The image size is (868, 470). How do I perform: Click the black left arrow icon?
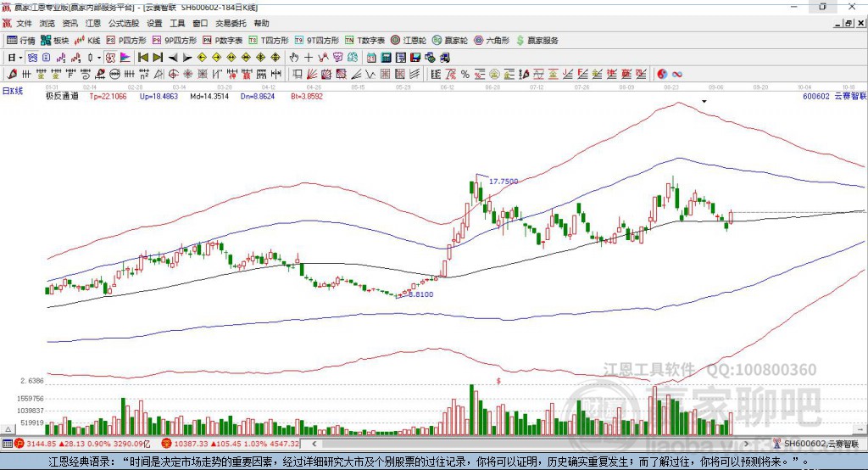tap(173, 58)
